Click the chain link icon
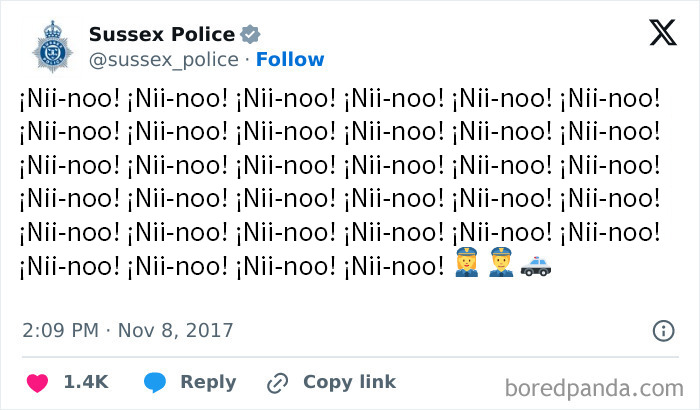 pos(277,382)
